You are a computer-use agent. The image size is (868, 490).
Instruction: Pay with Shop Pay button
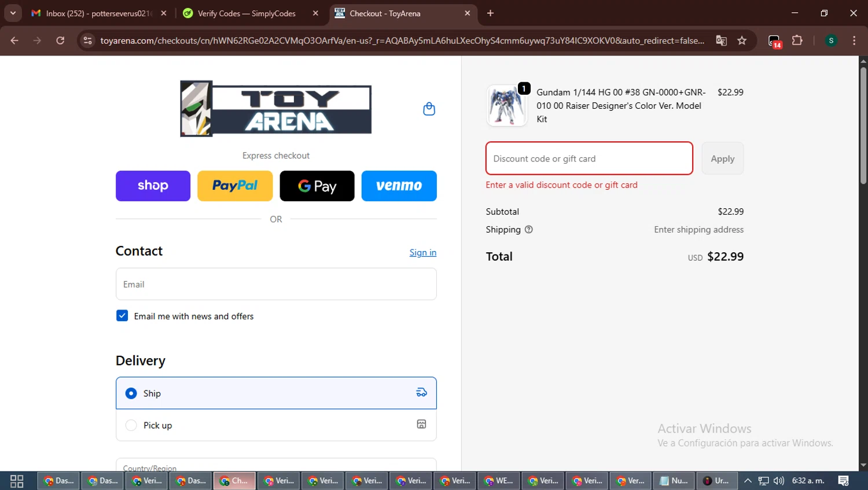click(x=153, y=186)
